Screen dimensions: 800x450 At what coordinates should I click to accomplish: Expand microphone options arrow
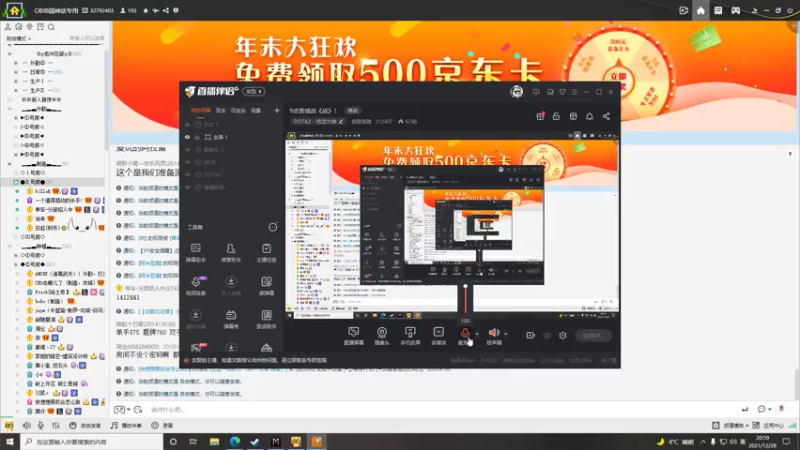477,334
